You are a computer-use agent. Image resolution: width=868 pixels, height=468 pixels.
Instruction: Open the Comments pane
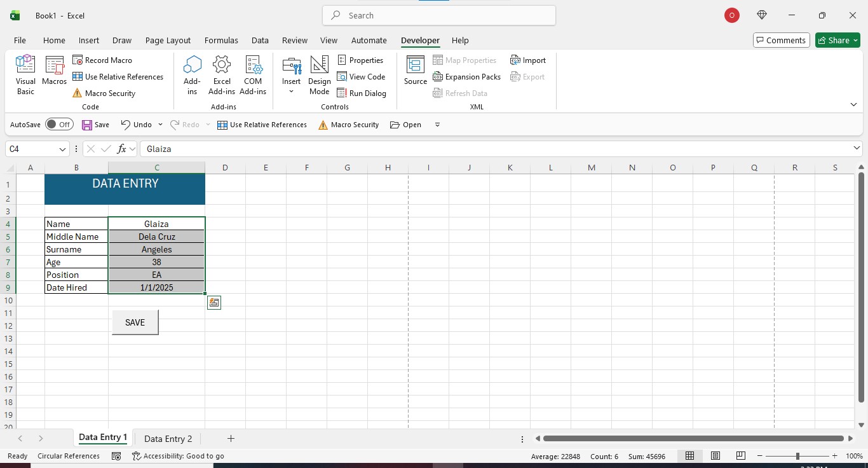pyautogui.click(x=781, y=40)
